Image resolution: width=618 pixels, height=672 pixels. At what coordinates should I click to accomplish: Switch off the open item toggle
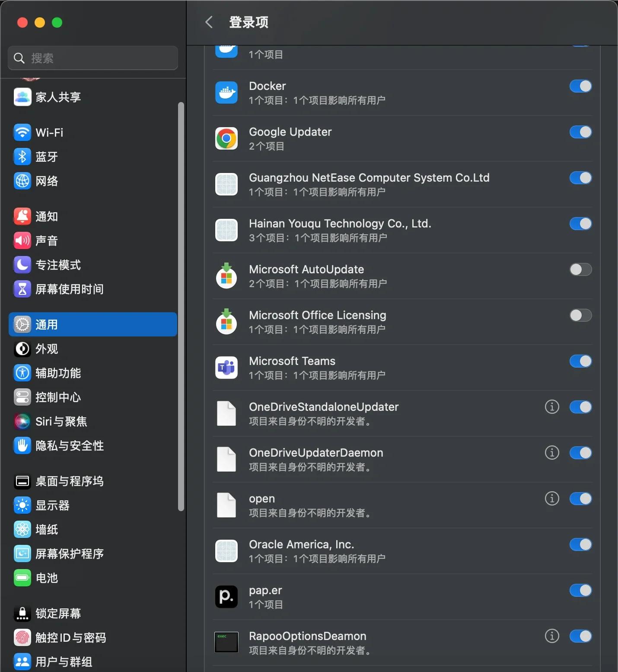tap(580, 499)
